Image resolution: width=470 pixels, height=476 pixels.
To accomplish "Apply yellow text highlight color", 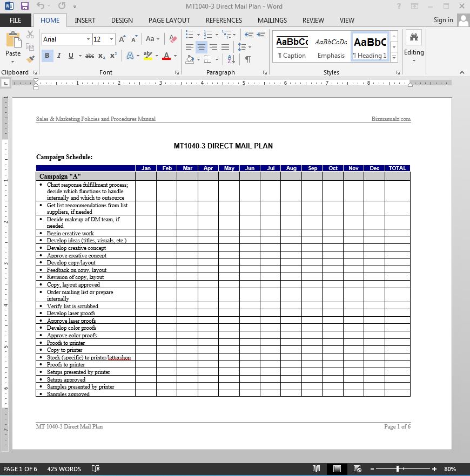I will coord(148,56).
